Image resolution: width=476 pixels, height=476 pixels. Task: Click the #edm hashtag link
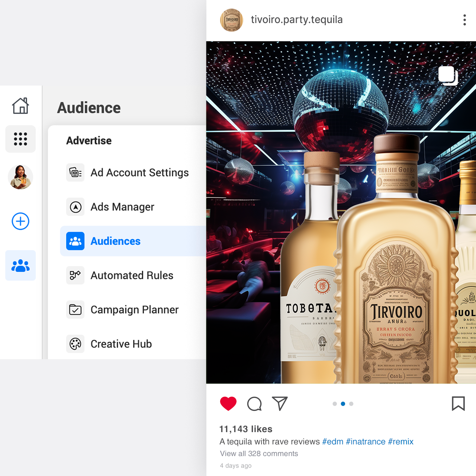(332, 441)
